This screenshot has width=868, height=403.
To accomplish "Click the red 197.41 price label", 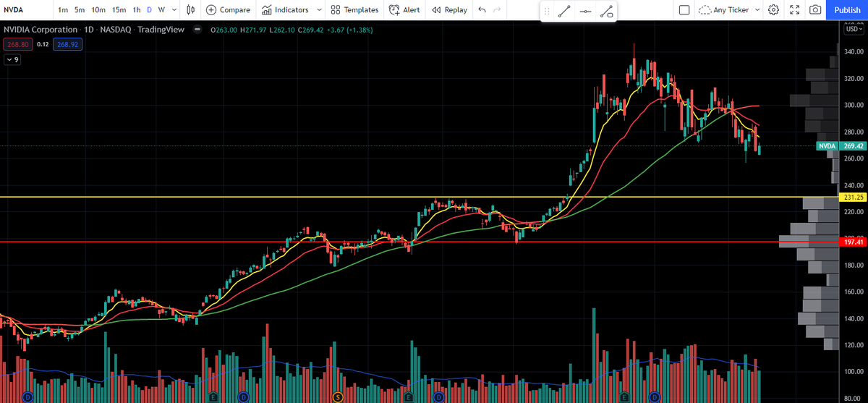I will 854,242.
